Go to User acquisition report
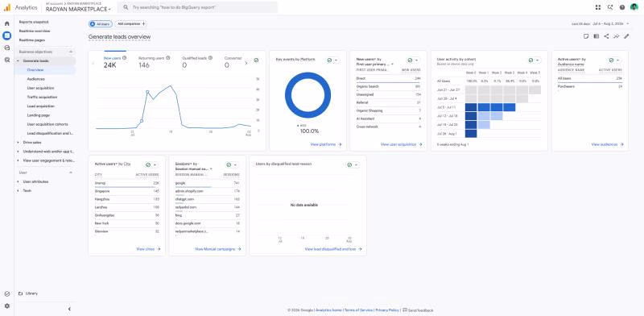The width and height of the screenshot is (644, 316). click(x=40, y=88)
